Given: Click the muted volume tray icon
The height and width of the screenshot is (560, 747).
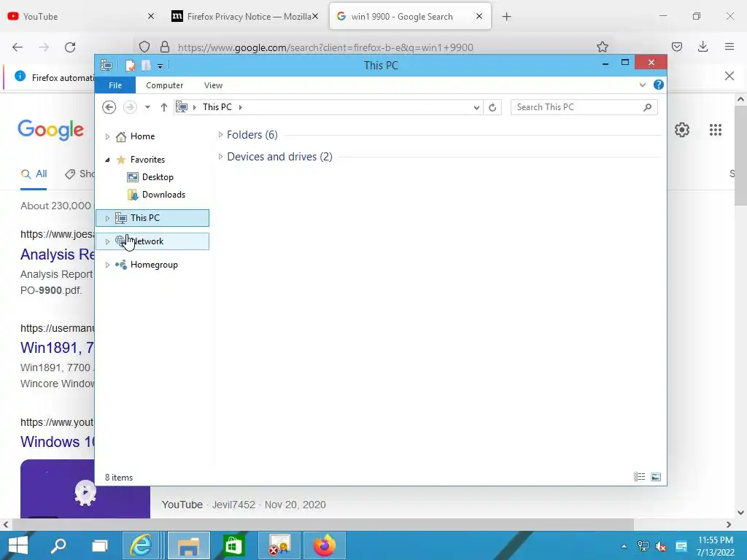Looking at the screenshot, I should pyautogui.click(x=661, y=545).
